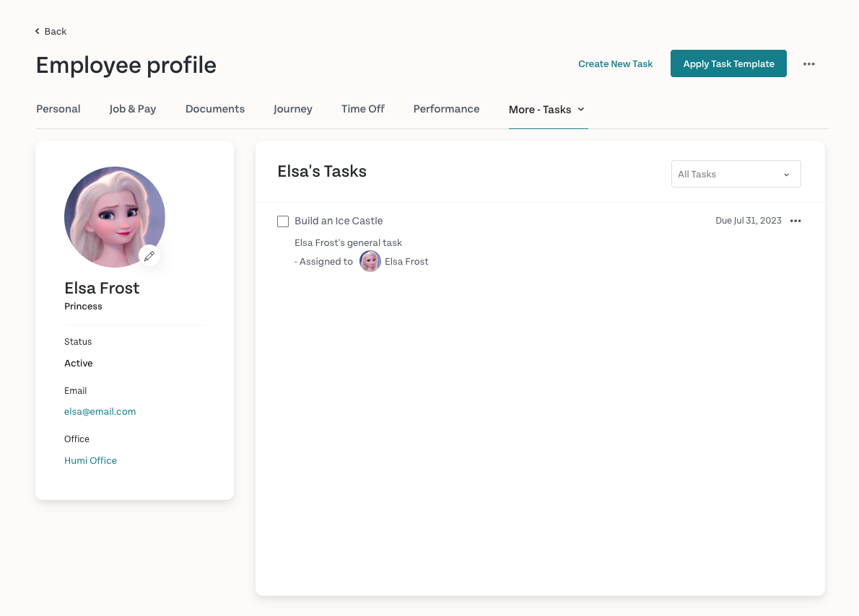Click the Elsa's Tasks heading

[322, 172]
